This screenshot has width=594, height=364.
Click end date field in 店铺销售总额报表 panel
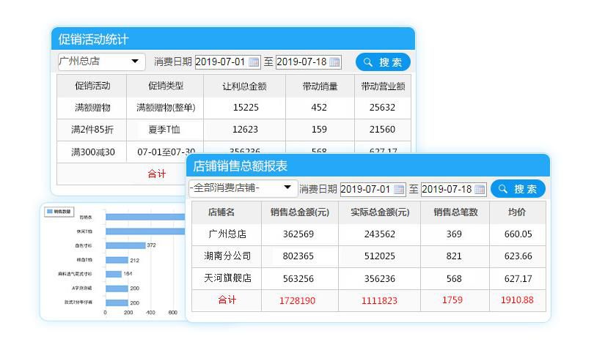[447, 189]
